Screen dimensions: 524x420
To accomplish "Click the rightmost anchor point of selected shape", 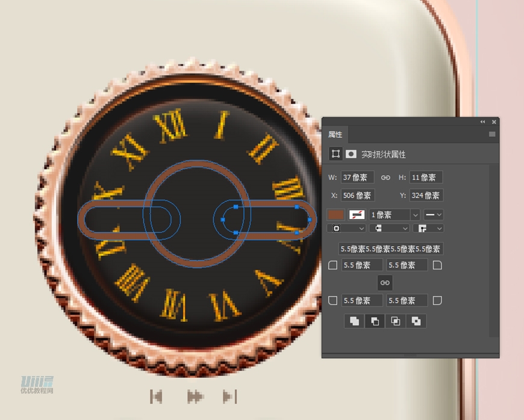I will tap(310, 220).
